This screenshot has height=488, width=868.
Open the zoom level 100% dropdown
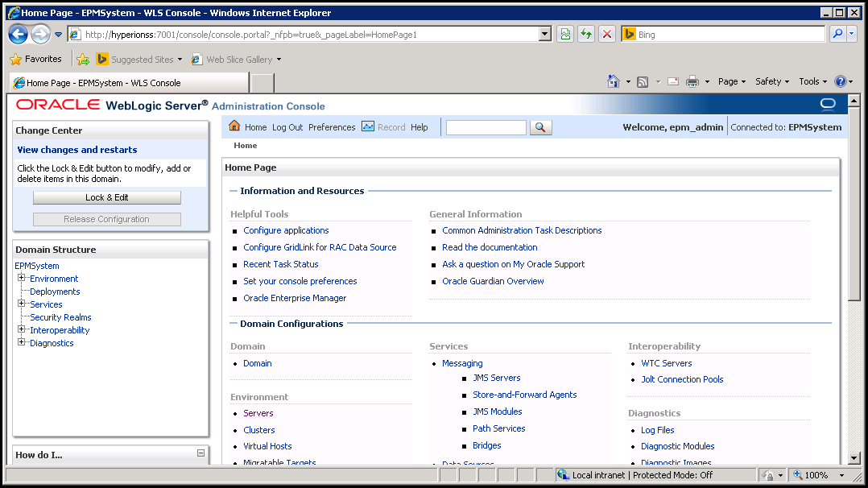(842, 475)
